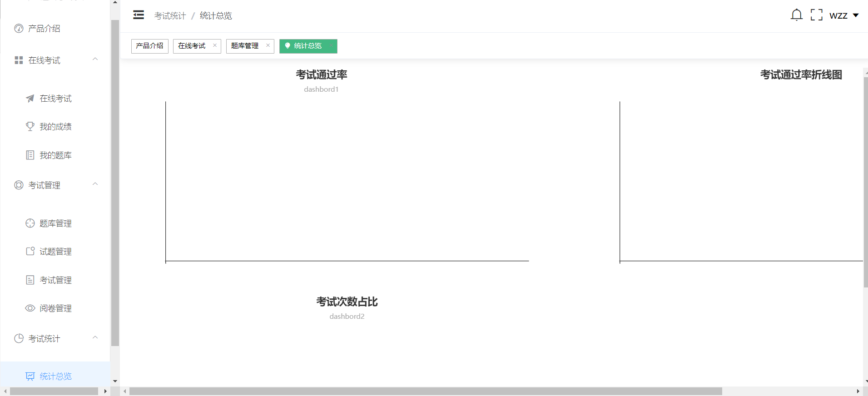Collapse the 考试管理 menu group chevron
Viewport: 868px width, 396px height.
point(95,184)
